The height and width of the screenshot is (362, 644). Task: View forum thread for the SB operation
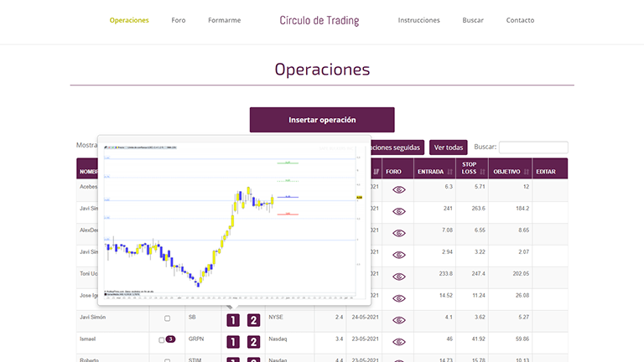(398, 320)
